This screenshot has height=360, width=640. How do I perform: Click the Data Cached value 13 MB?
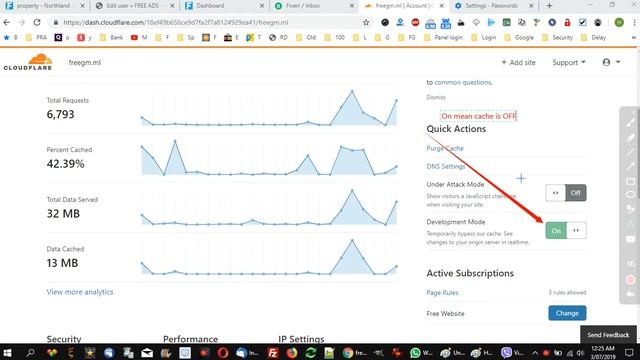(x=62, y=263)
